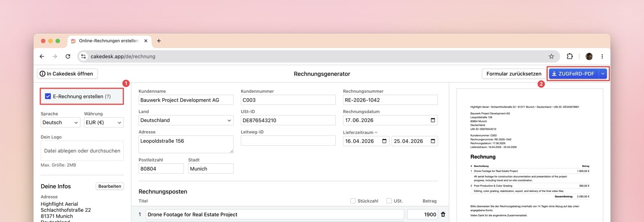Click the USt-ID input field
644x222 pixels.
[288, 120]
